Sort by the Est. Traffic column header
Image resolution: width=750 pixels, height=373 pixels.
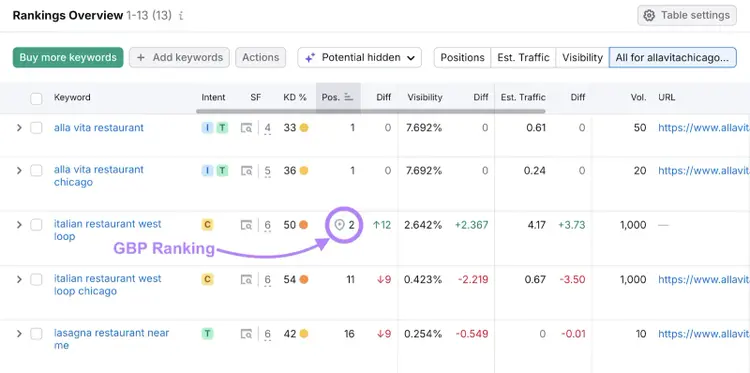pos(523,98)
